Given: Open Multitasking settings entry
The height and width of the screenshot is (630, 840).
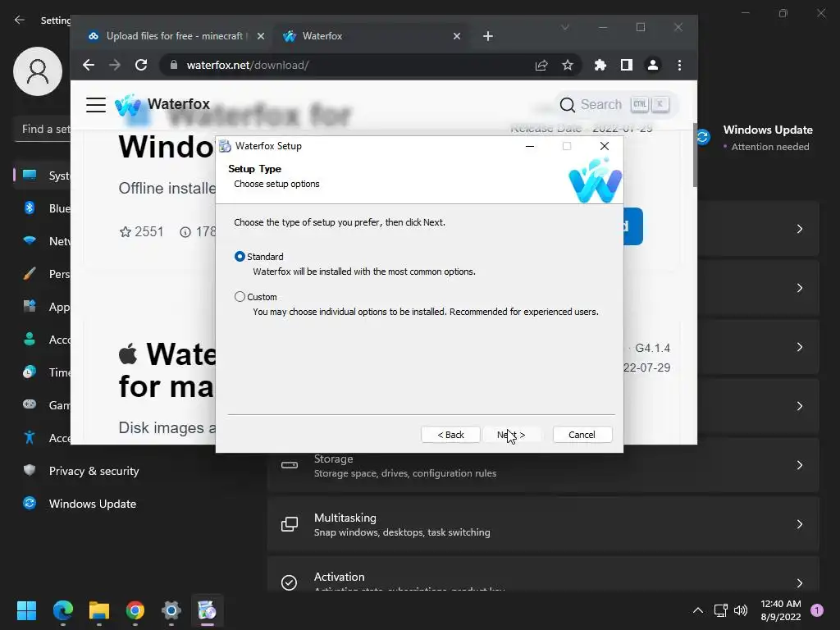Looking at the screenshot, I should coord(543,524).
